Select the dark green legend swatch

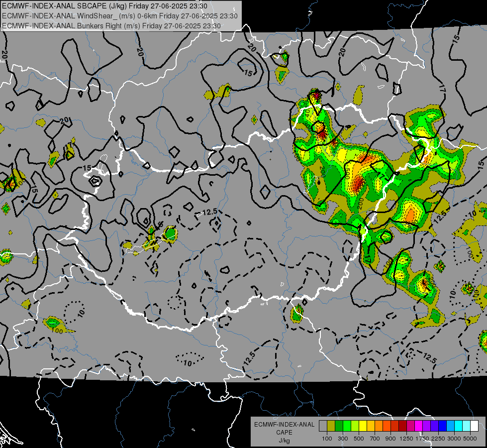coord(339,426)
